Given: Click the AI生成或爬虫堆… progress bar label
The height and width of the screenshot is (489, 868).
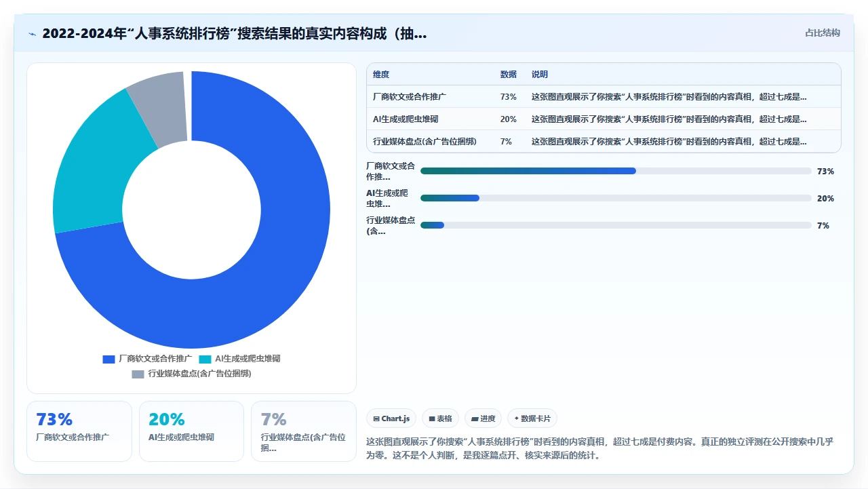Looking at the screenshot, I should [x=388, y=198].
